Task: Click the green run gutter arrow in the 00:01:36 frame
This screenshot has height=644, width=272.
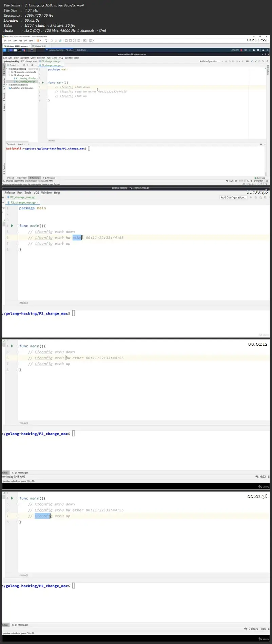Action: click(x=12, y=498)
